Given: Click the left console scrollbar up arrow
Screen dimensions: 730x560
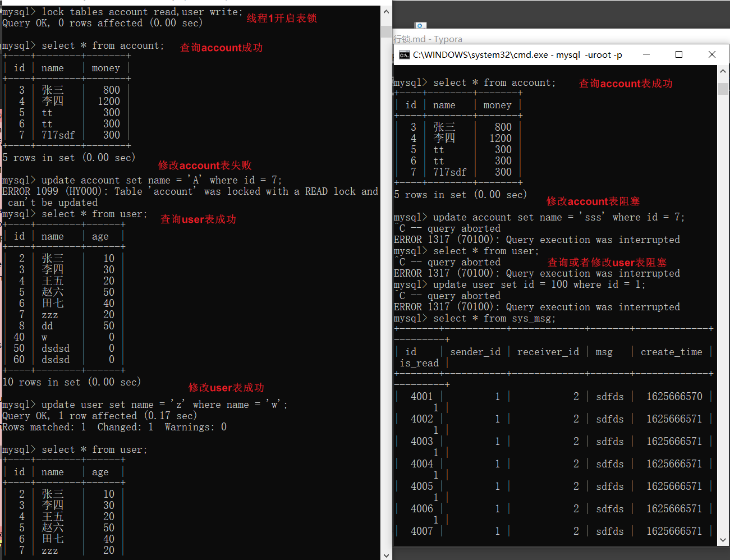Looking at the screenshot, I should pyautogui.click(x=386, y=11).
